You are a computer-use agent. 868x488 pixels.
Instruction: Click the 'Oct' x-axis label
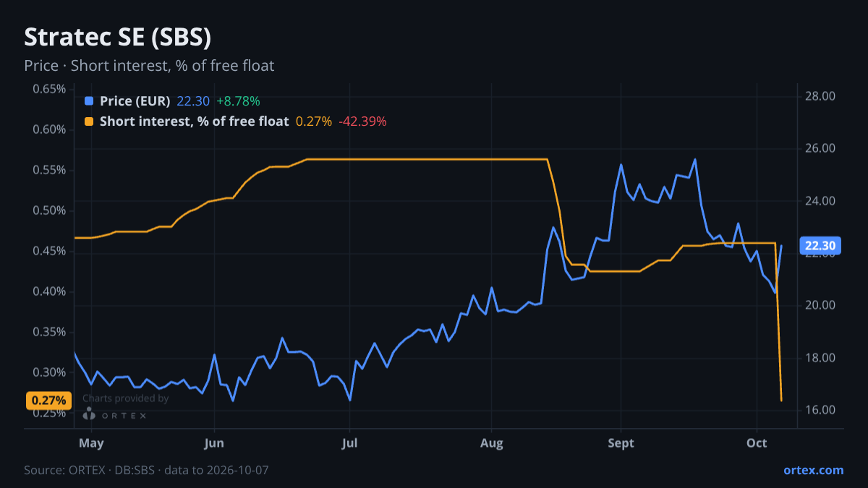[757, 443]
